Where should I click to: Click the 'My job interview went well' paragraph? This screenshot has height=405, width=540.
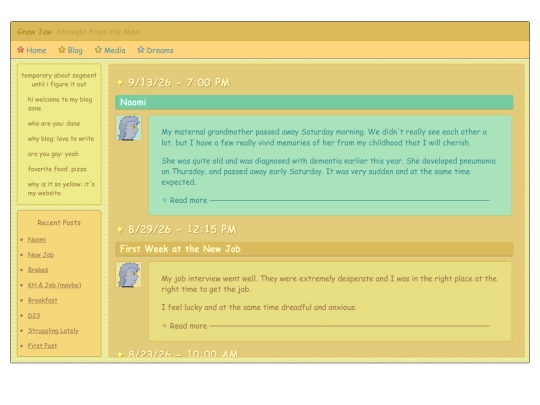pyautogui.click(x=329, y=283)
